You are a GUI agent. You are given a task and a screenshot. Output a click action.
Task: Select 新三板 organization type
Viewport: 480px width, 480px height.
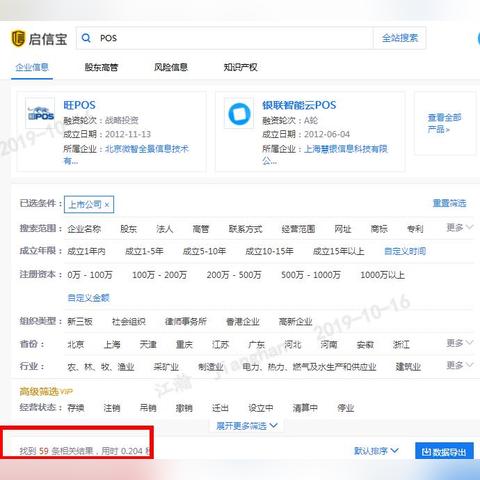point(80,322)
